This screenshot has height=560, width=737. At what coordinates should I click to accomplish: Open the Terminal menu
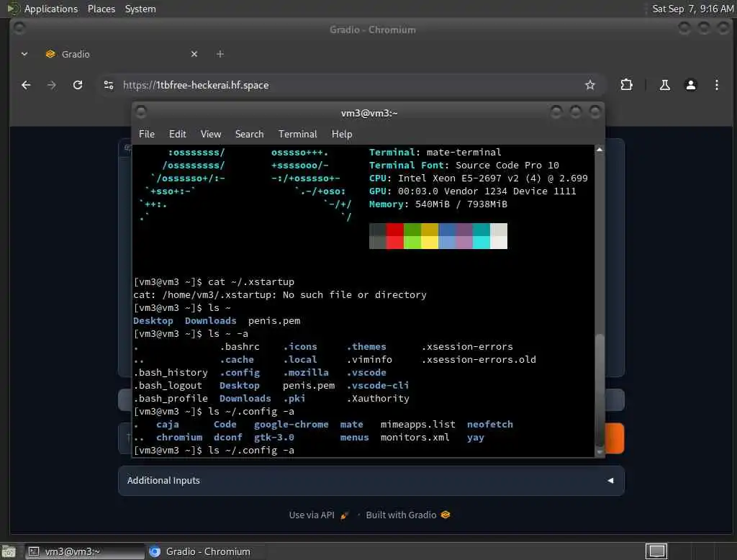pyautogui.click(x=297, y=134)
